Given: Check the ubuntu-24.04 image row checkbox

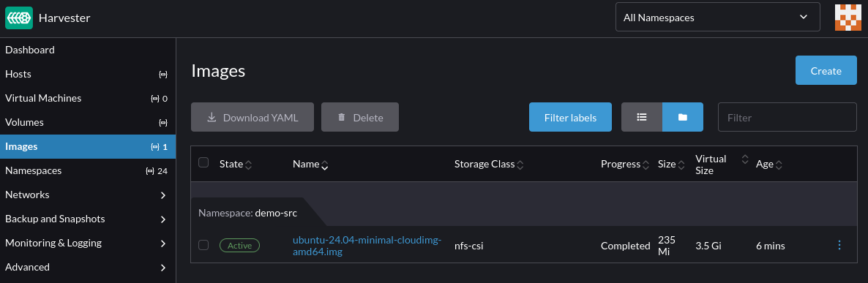Looking at the screenshot, I should pyautogui.click(x=203, y=245).
